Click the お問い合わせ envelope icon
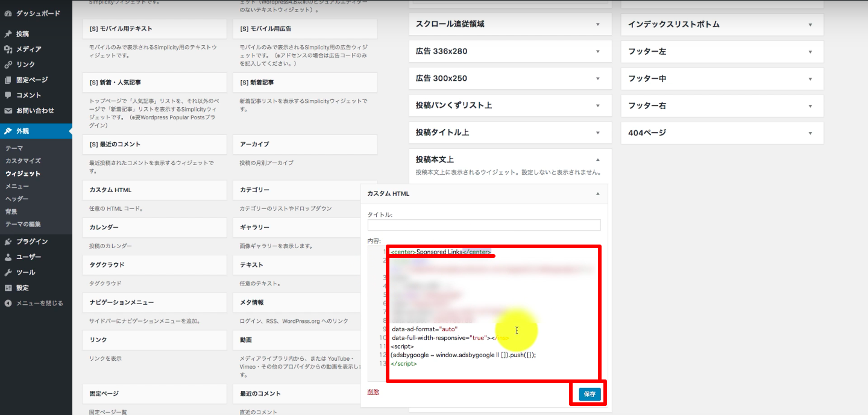This screenshot has width=868, height=415. tap(8, 111)
